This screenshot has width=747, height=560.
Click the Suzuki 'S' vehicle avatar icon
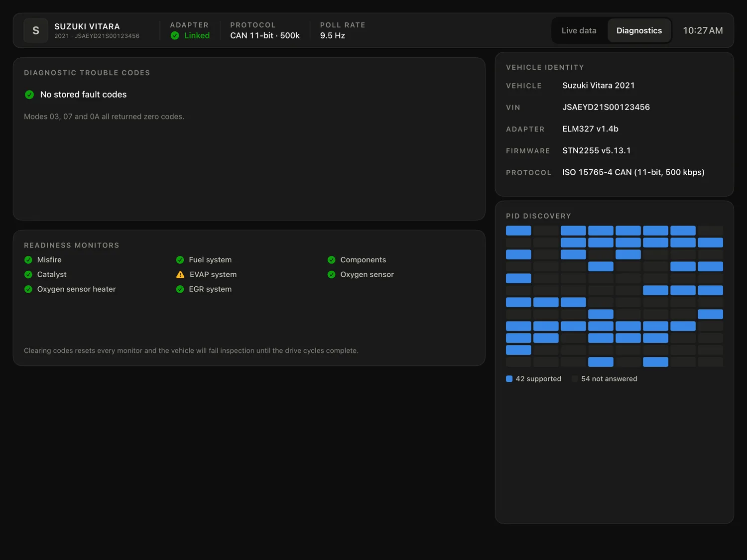coord(36,30)
